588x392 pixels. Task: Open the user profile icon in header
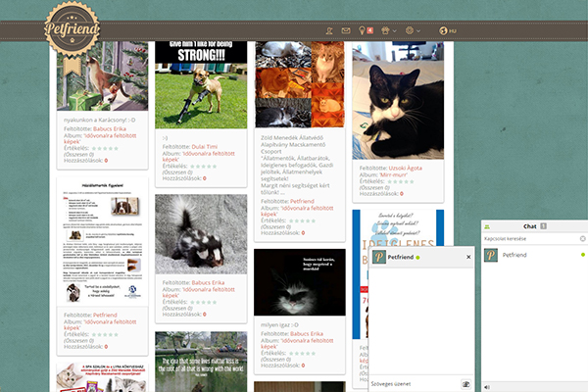click(328, 31)
